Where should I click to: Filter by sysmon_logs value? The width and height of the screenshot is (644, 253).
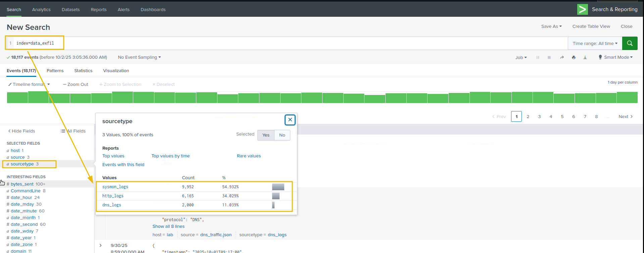pyautogui.click(x=115, y=187)
